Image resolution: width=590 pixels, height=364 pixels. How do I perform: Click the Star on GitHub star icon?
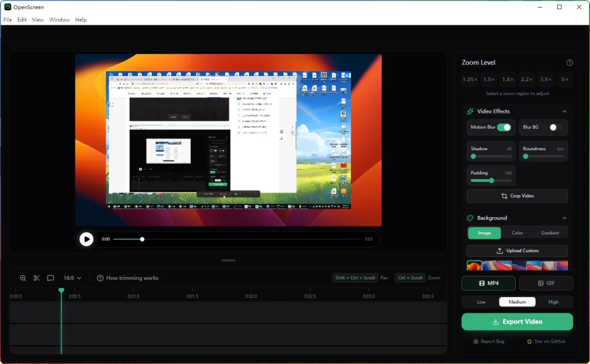(x=529, y=341)
